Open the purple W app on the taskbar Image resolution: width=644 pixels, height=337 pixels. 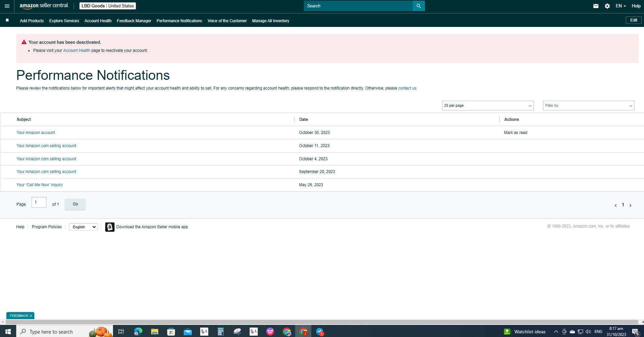click(x=270, y=332)
